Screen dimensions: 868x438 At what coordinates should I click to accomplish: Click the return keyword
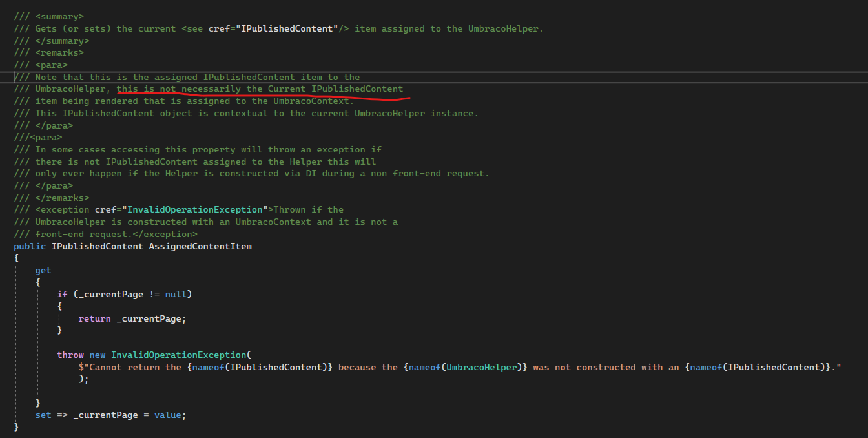(95, 318)
